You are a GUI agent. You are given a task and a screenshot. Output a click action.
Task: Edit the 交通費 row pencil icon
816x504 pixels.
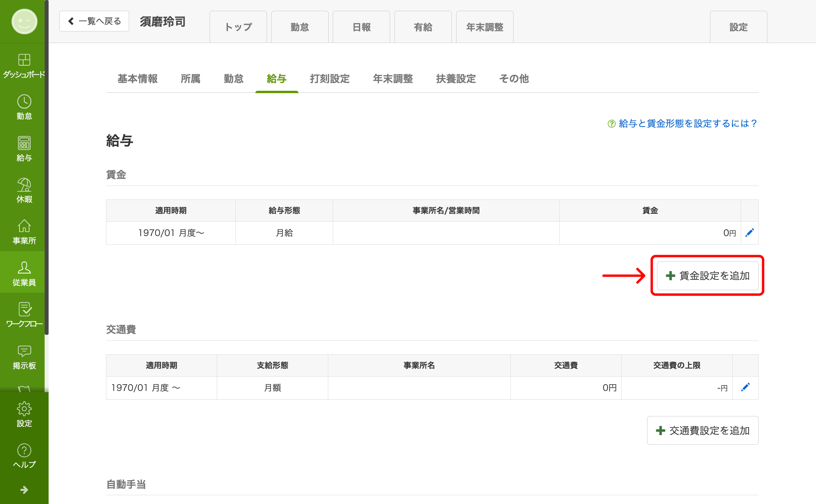(x=745, y=387)
